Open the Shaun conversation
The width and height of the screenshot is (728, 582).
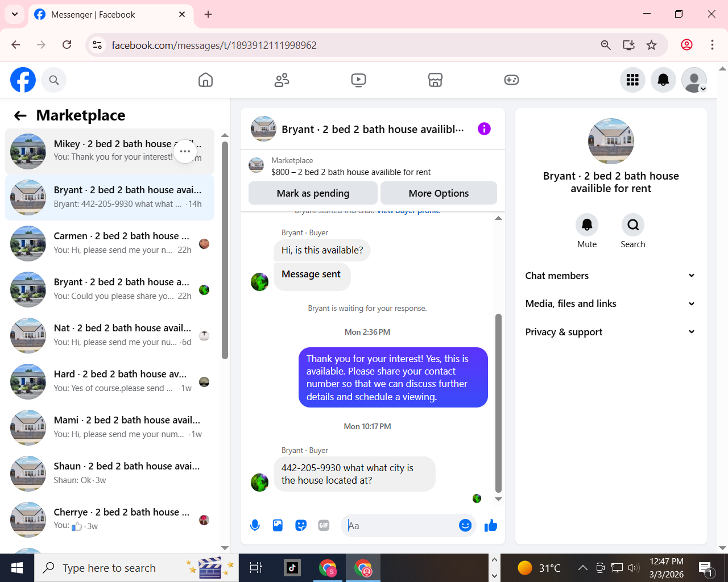110,474
